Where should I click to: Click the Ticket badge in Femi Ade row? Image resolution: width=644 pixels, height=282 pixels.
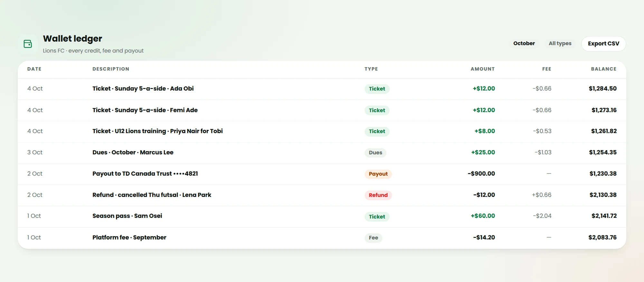(x=377, y=110)
